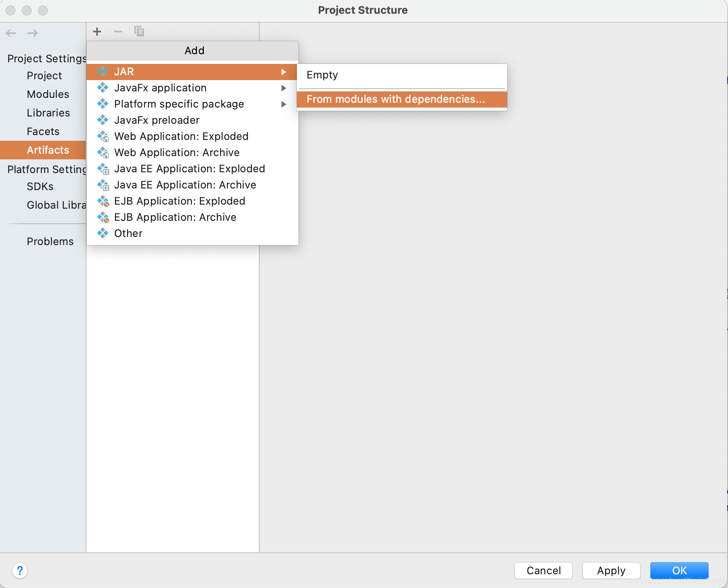Choose JavaFx preloader entry

tap(193, 120)
